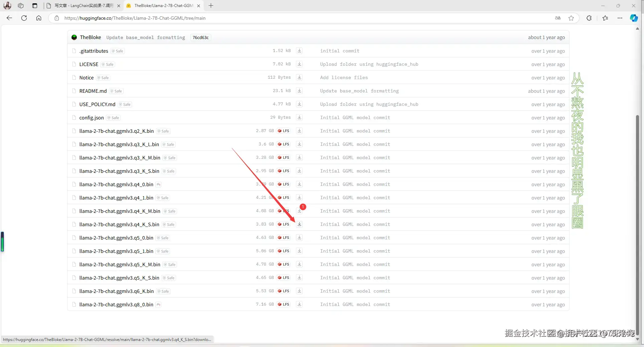Screen dimensions: 644x347
Task: Go back to the previous page
Action: (9, 18)
